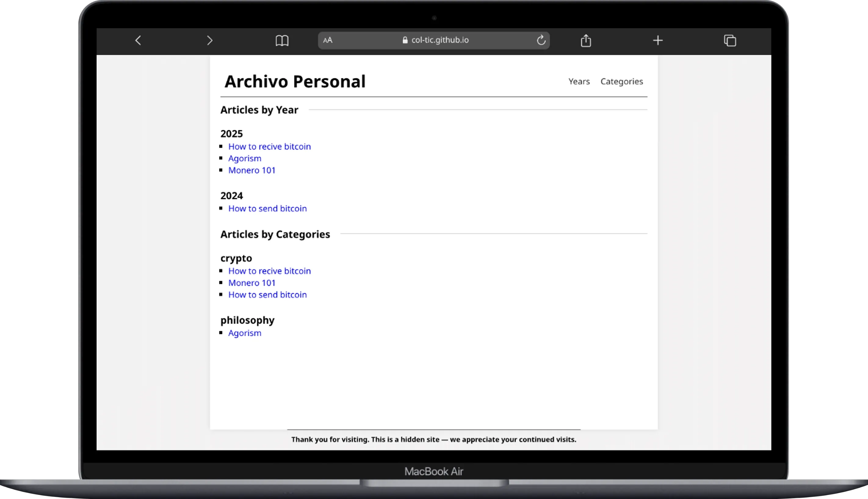The height and width of the screenshot is (499, 868).
Task: Open Agorism article under 2025
Action: [x=244, y=158]
